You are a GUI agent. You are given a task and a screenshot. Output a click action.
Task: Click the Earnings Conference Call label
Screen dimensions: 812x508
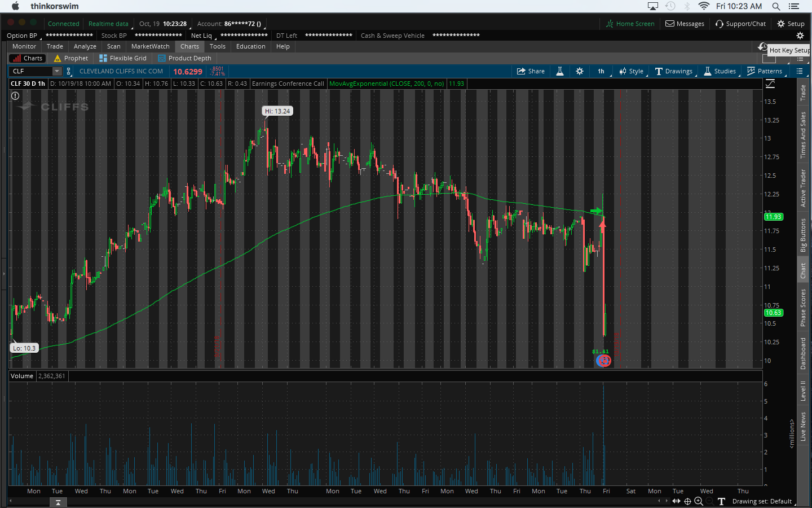(288, 84)
